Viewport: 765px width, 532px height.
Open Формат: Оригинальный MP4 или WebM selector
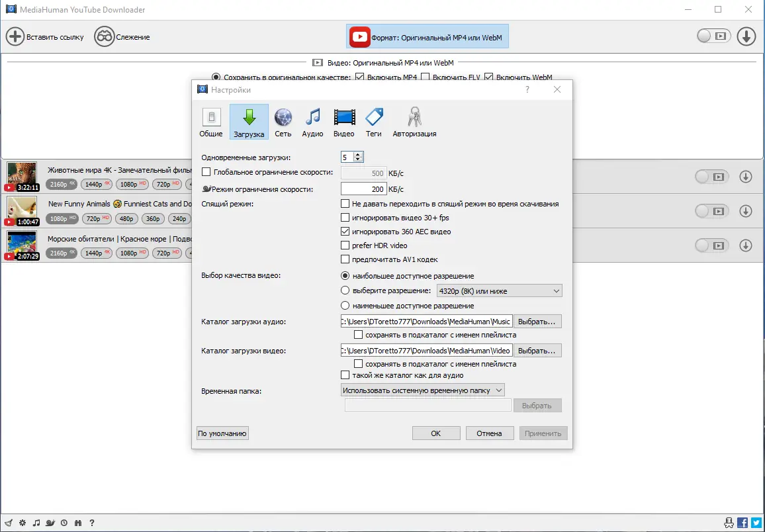pos(427,36)
